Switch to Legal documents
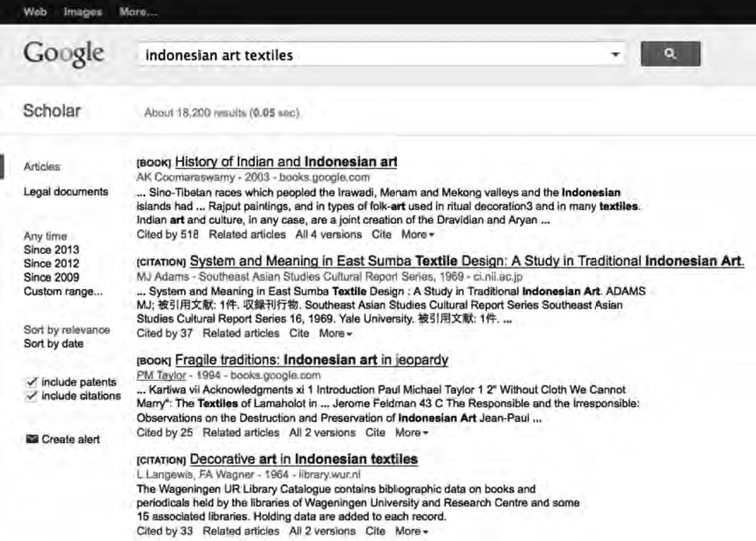Screen dimensions: 756x541 pos(66,192)
